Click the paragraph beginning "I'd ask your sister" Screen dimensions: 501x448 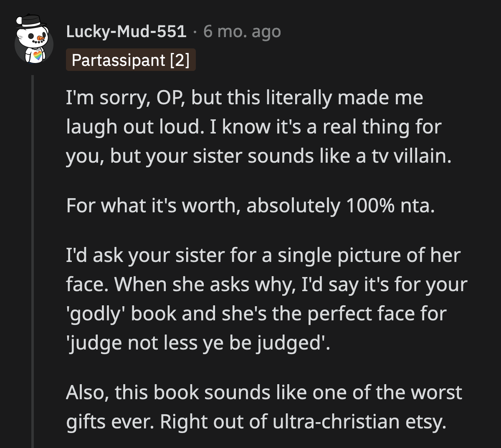coord(263,299)
